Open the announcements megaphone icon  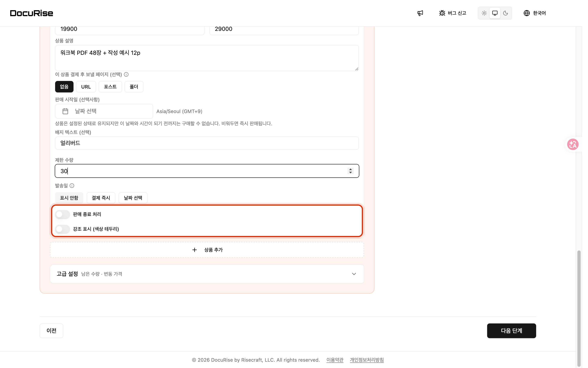pos(420,13)
